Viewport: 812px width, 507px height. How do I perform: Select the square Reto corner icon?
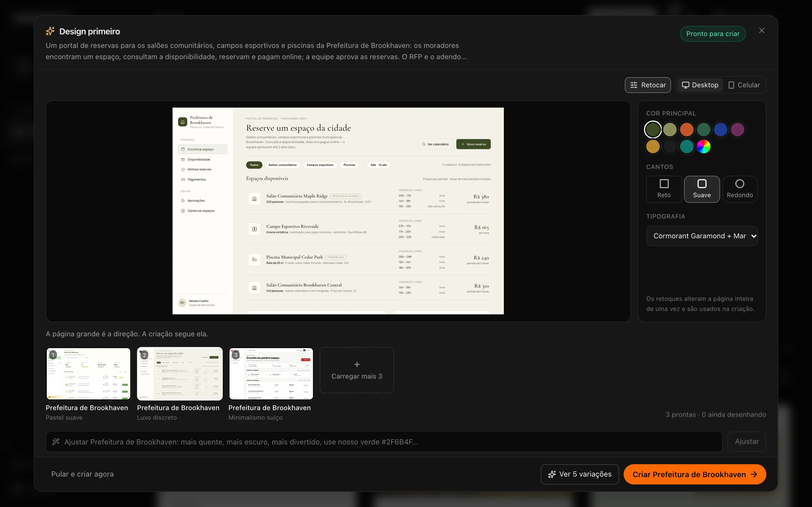(664, 184)
